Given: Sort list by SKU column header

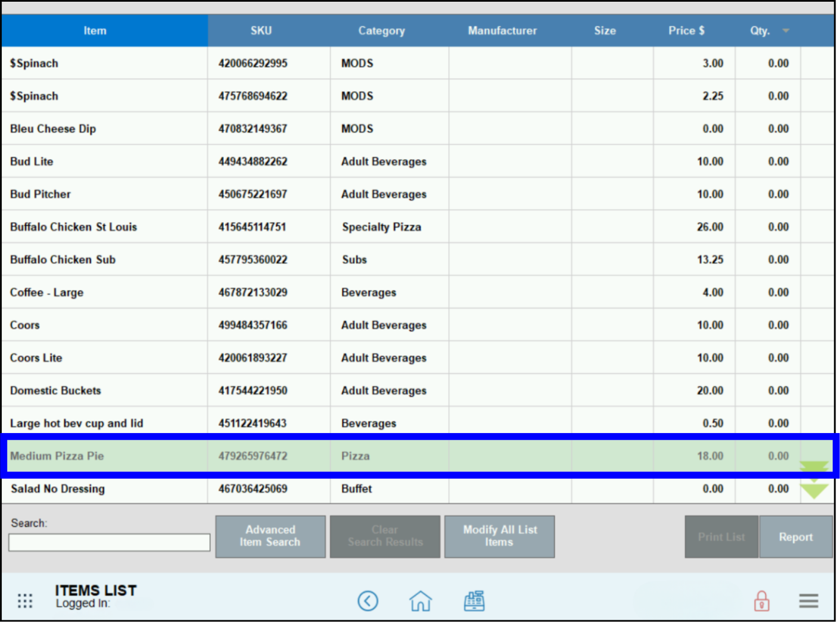Looking at the screenshot, I should click(261, 31).
